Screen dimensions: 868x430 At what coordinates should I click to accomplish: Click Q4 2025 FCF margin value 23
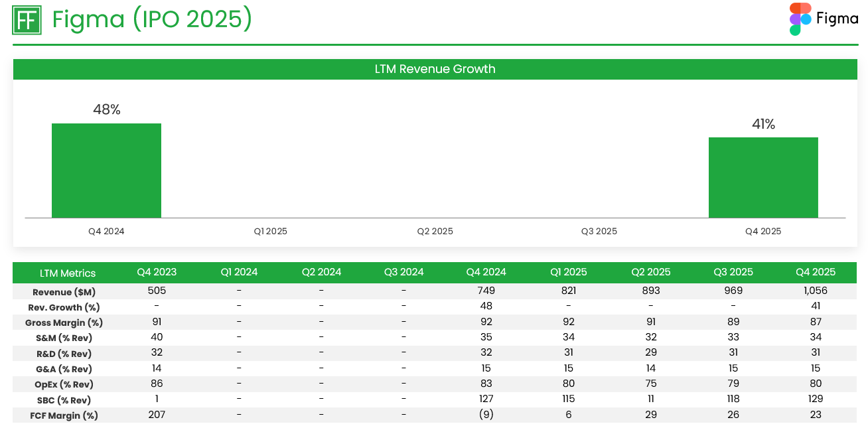[816, 414]
